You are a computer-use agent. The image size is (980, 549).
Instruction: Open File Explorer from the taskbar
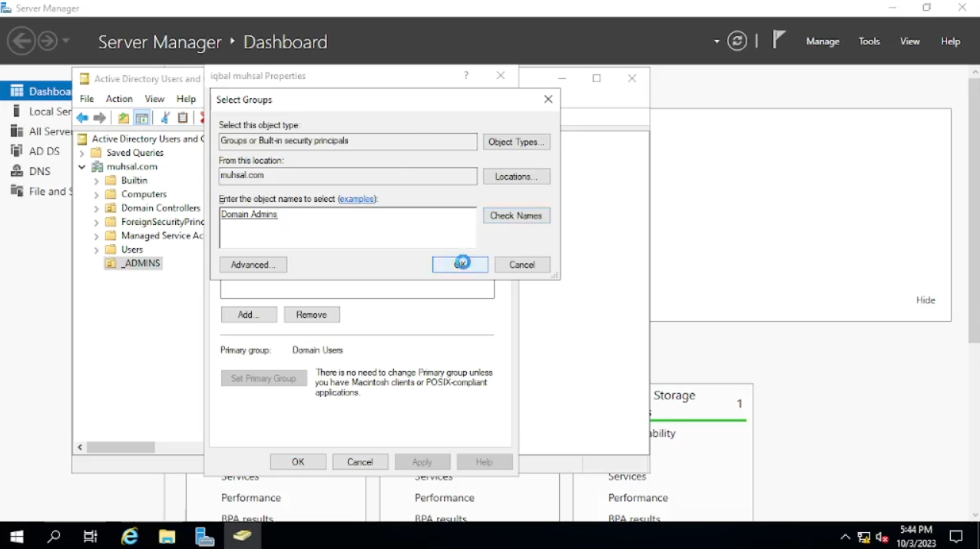(167, 536)
